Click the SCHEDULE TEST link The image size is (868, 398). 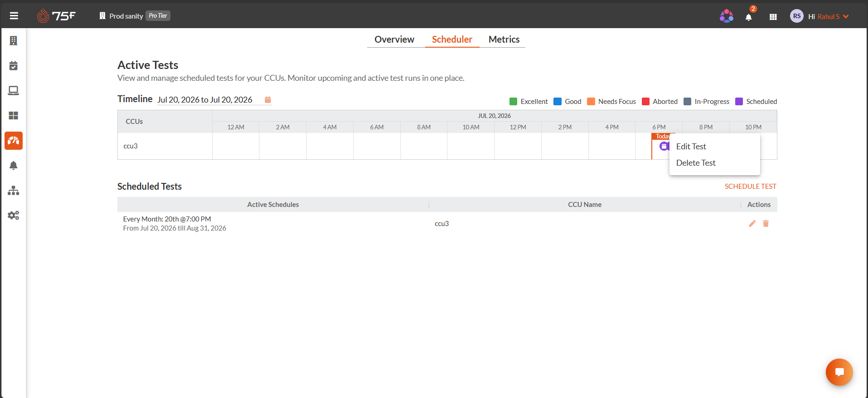[751, 187]
